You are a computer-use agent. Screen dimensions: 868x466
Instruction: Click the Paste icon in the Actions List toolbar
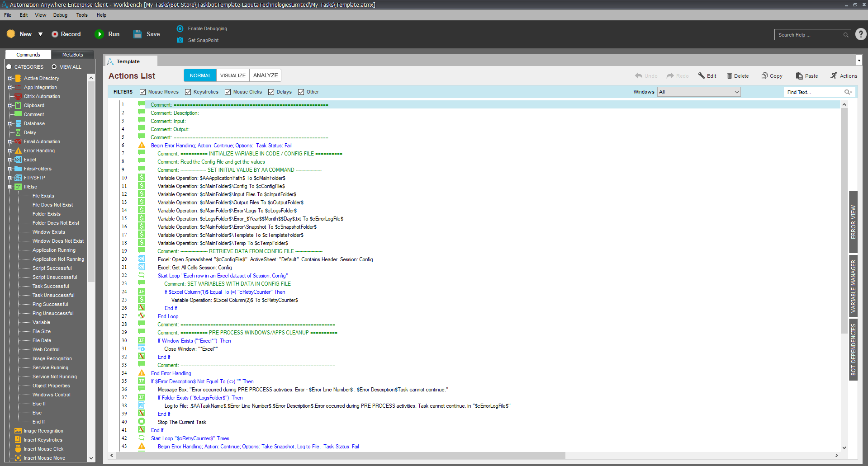click(x=799, y=76)
